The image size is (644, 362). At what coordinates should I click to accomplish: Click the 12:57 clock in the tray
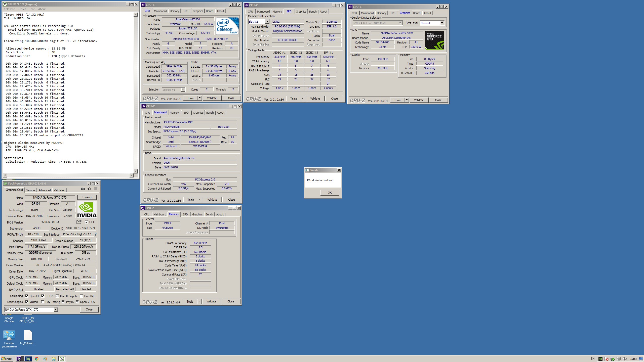click(x=633, y=359)
